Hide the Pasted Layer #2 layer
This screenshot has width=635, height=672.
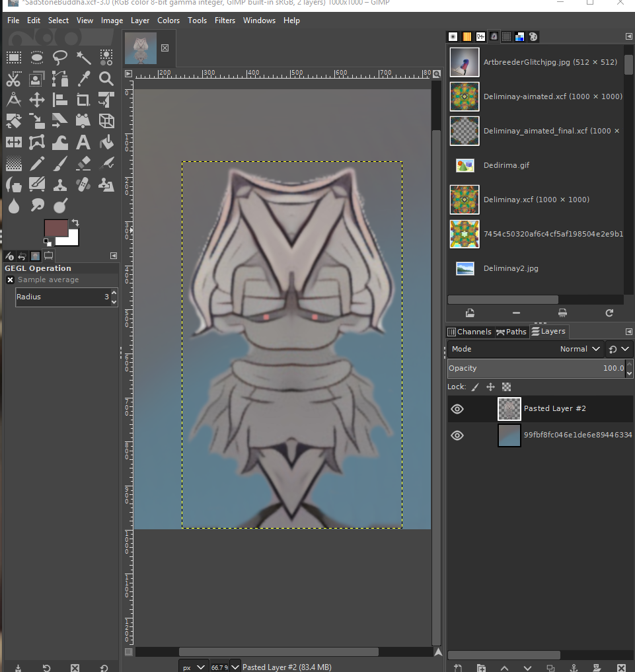[457, 409]
